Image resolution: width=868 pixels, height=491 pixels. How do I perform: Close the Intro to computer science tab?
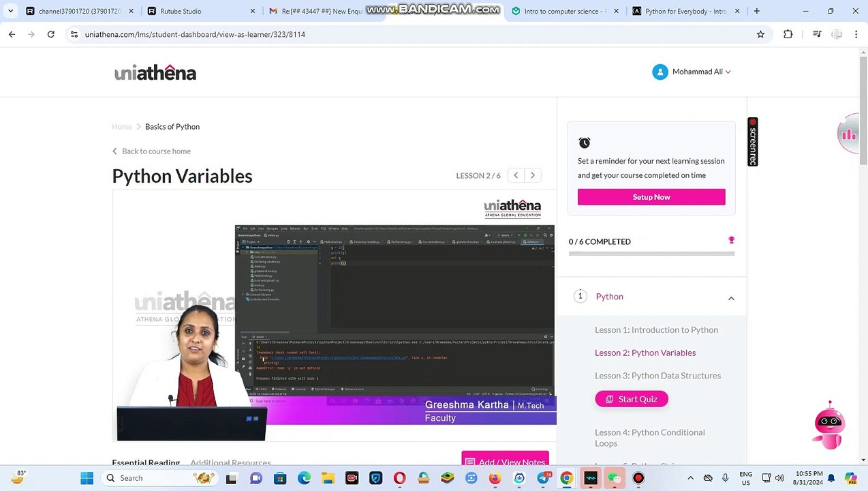click(x=616, y=11)
